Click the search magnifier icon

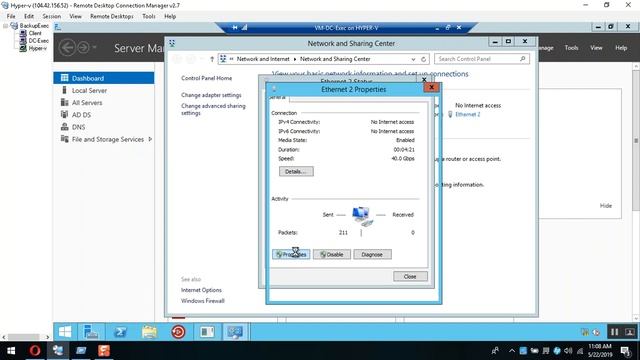[x=522, y=59]
